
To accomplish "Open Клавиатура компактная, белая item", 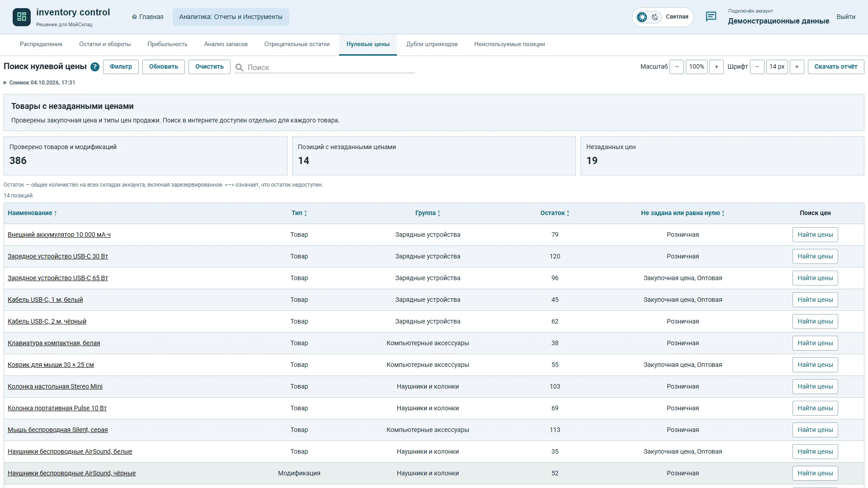I will (54, 343).
